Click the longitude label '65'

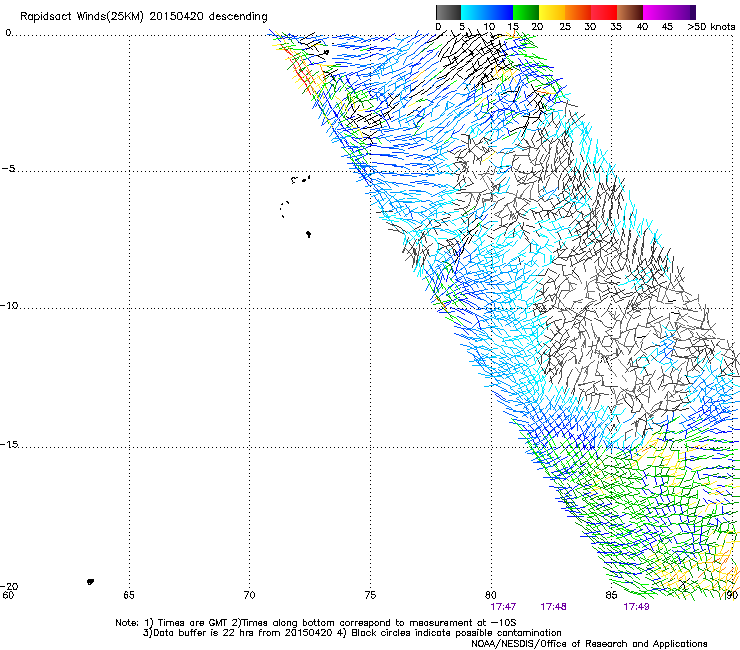[129, 595]
